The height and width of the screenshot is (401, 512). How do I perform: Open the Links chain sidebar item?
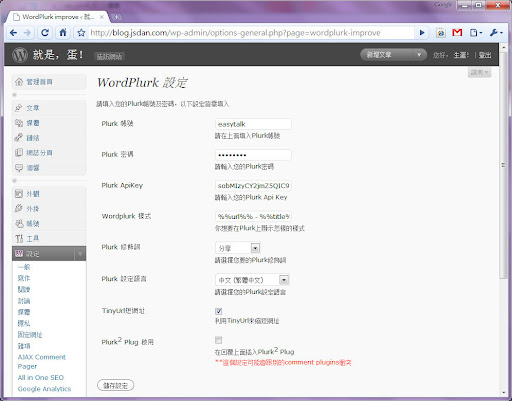tap(49, 138)
